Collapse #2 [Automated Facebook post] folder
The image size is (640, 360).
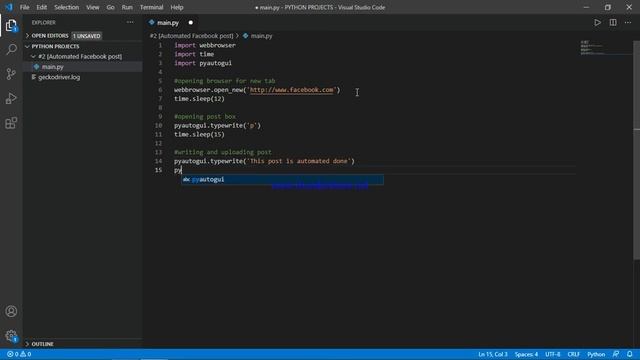coord(82,57)
